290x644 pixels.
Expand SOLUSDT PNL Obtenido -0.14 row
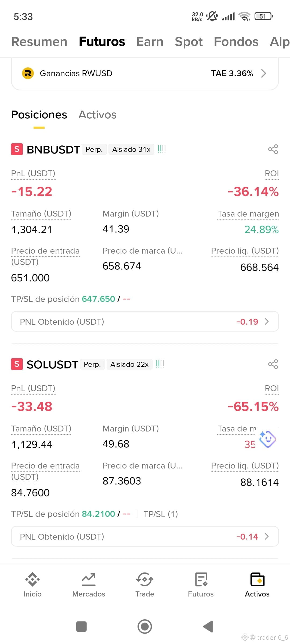tap(145, 536)
